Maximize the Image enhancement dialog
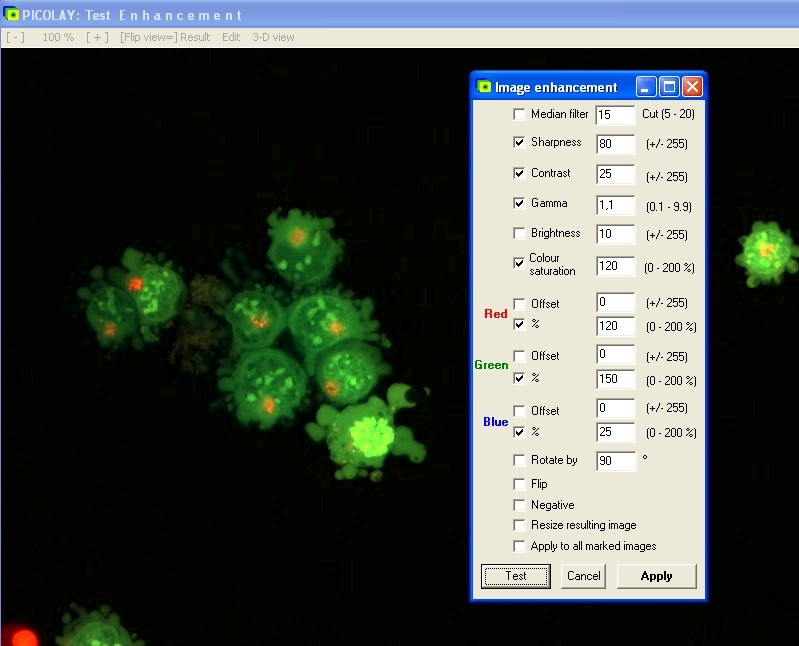The height and width of the screenshot is (646, 799). 669,87
